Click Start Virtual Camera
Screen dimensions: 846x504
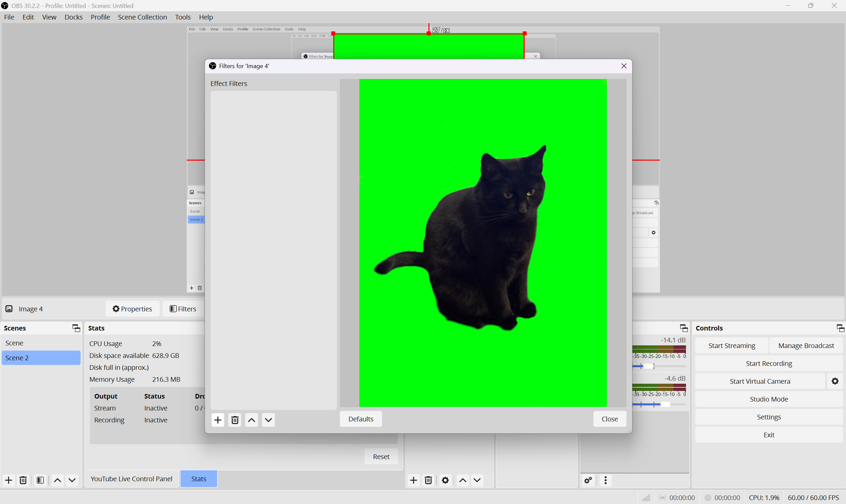(x=760, y=381)
